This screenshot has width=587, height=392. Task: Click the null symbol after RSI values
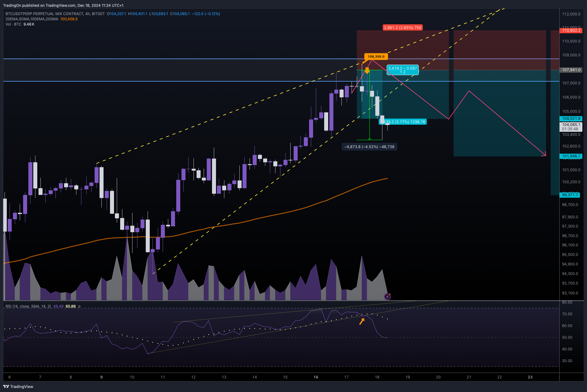click(x=79, y=306)
